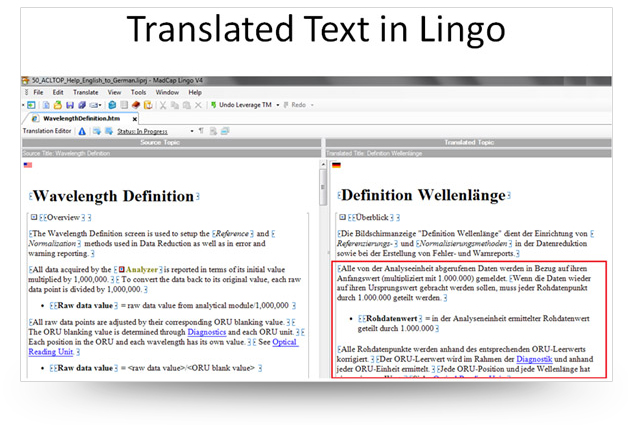Click the source pane scroll-up arrow

click(x=323, y=164)
